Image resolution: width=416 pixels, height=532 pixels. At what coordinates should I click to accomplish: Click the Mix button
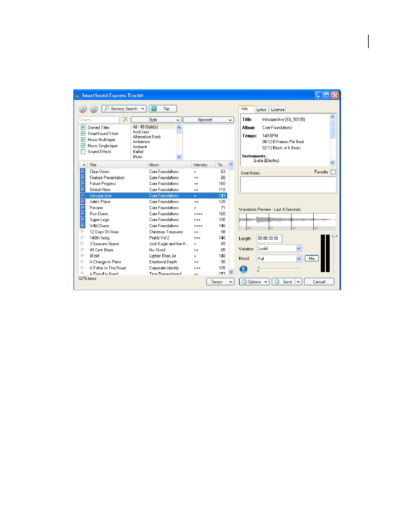(312, 259)
